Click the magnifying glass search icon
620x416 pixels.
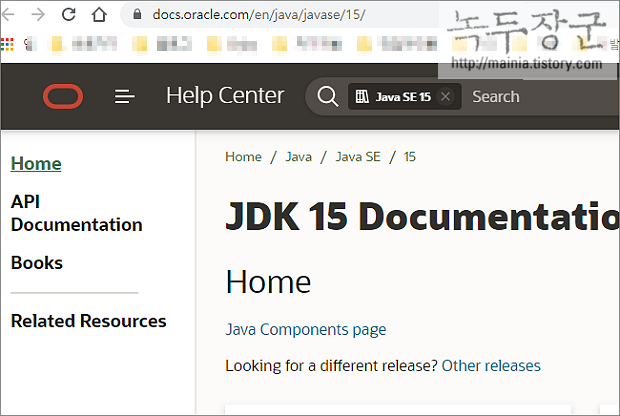pyautogui.click(x=328, y=96)
